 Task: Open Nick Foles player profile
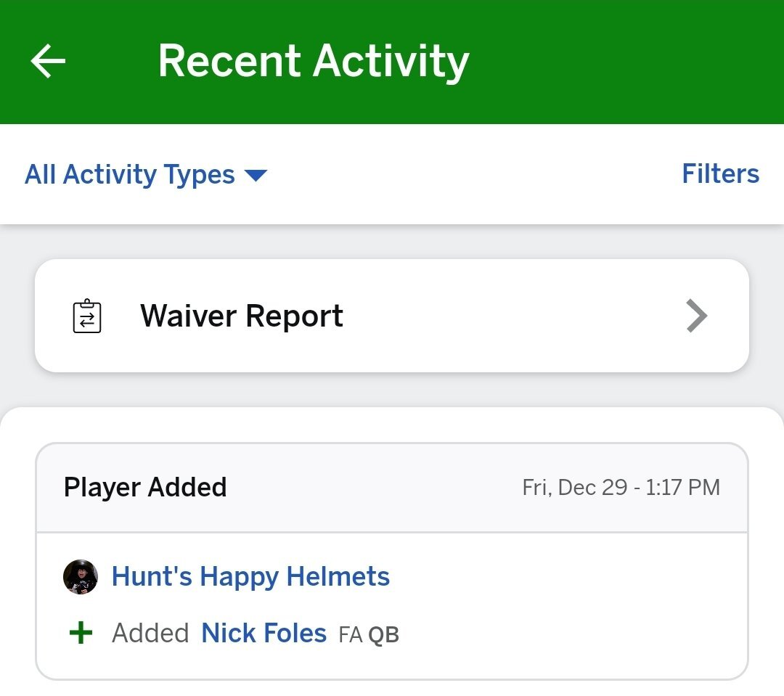tap(264, 633)
